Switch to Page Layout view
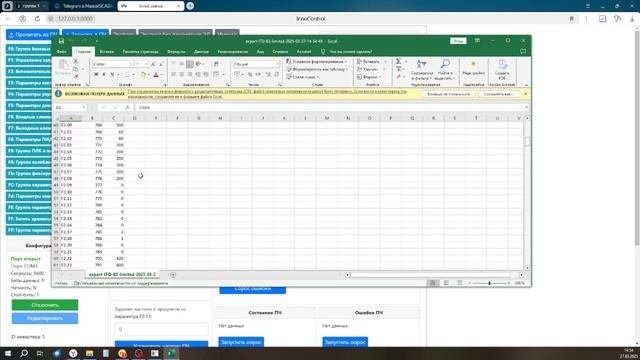 pos(446,283)
